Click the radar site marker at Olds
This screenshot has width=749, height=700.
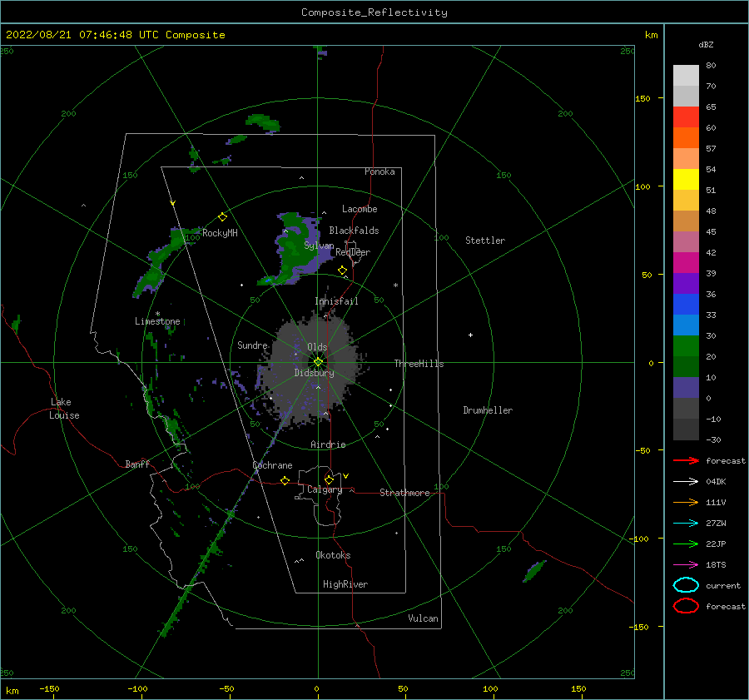(x=318, y=362)
